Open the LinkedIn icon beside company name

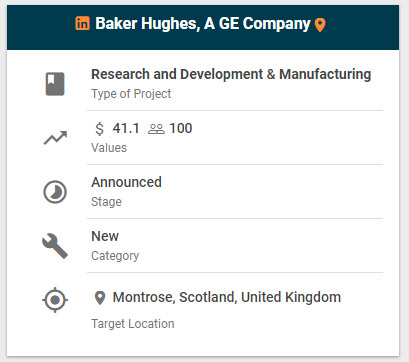click(83, 23)
